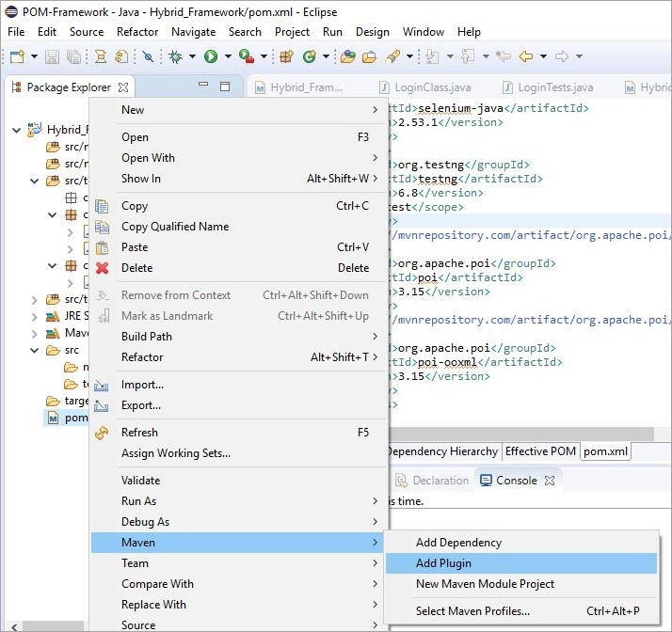Click Copy Qualified Name menu entry
Image resolution: width=672 pixels, height=632 pixels.
point(240,227)
